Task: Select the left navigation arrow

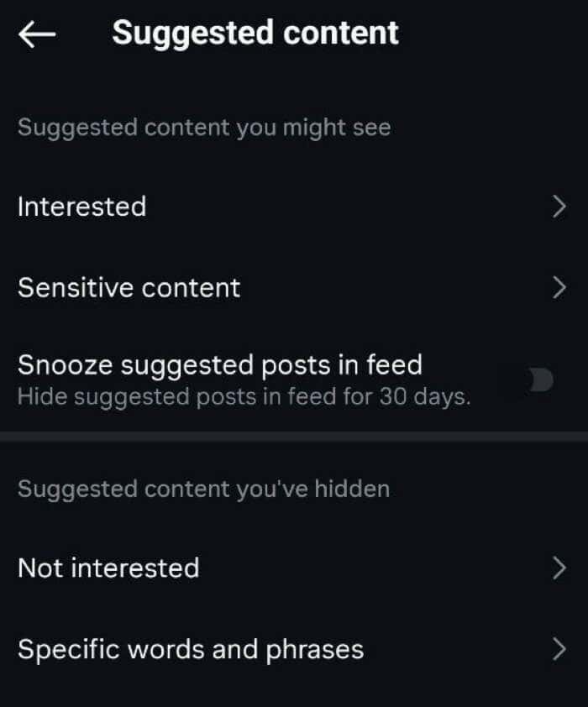Action: pyautogui.click(x=34, y=33)
